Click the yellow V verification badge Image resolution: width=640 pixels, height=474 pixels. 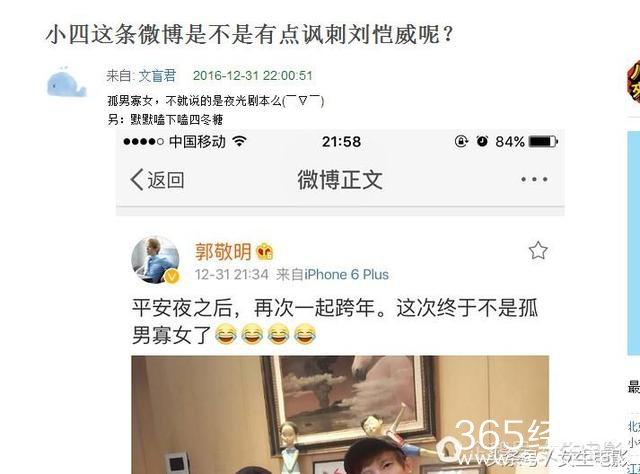pyautogui.click(x=172, y=277)
